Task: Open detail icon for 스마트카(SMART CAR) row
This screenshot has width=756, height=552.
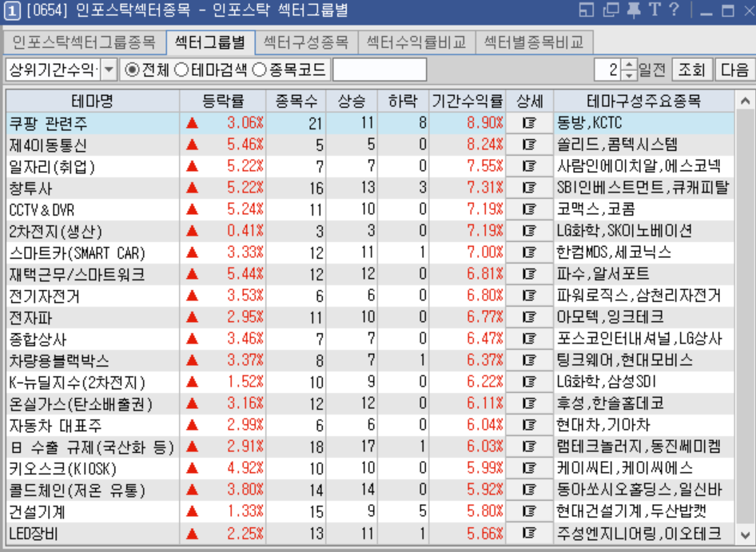Action: pos(529,252)
